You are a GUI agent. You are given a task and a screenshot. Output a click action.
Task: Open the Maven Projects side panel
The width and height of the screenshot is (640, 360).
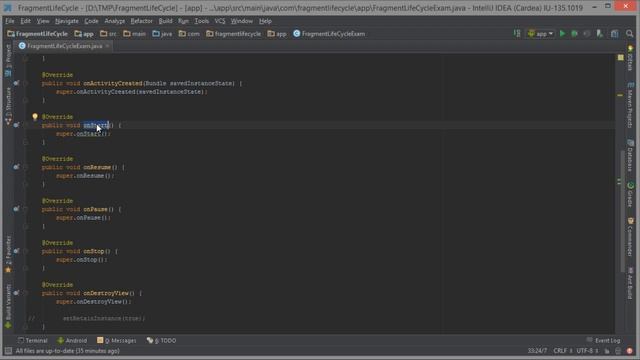(630, 105)
